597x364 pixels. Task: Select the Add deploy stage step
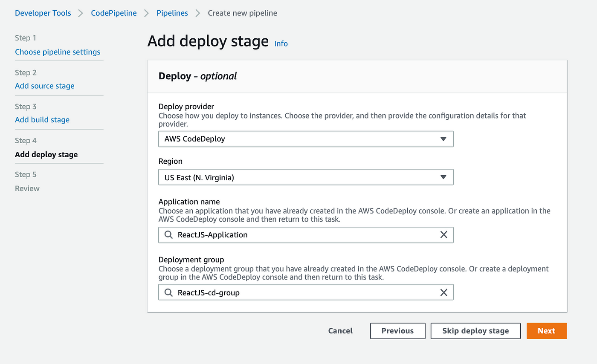(x=46, y=154)
